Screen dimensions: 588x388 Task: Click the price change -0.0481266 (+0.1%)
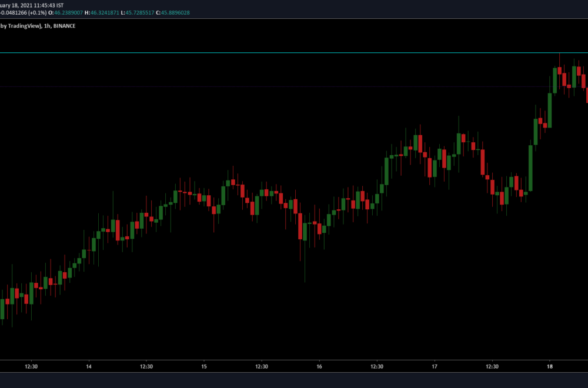click(x=24, y=13)
